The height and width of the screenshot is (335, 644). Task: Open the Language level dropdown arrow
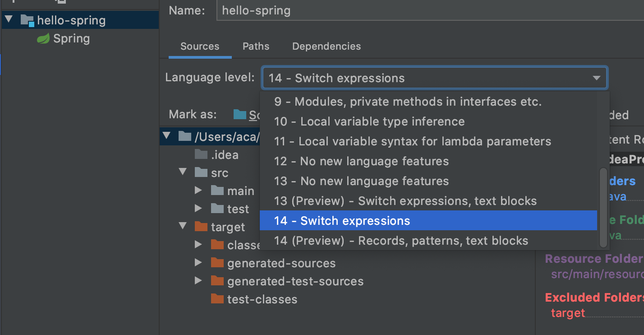(x=596, y=78)
